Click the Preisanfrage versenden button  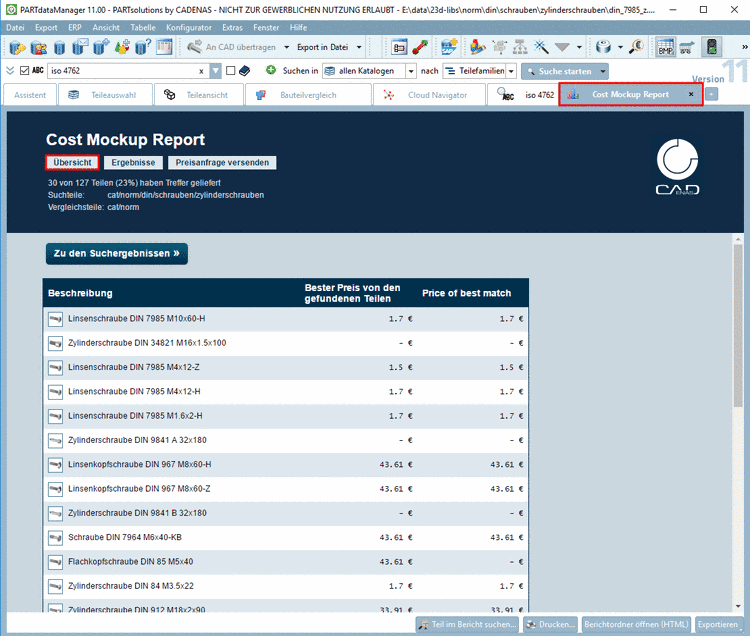coord(221,162)
